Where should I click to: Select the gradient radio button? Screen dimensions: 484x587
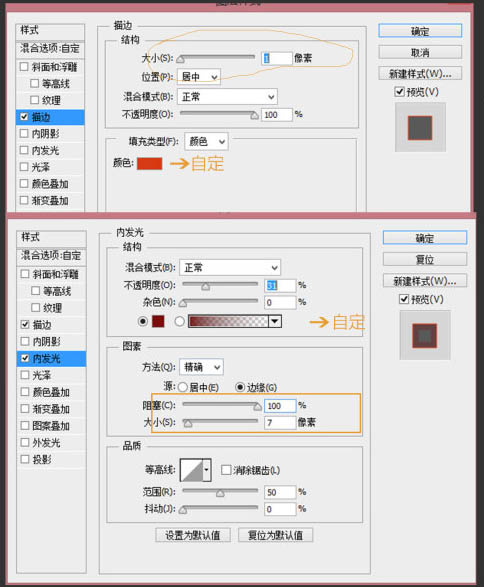[180, 321]
